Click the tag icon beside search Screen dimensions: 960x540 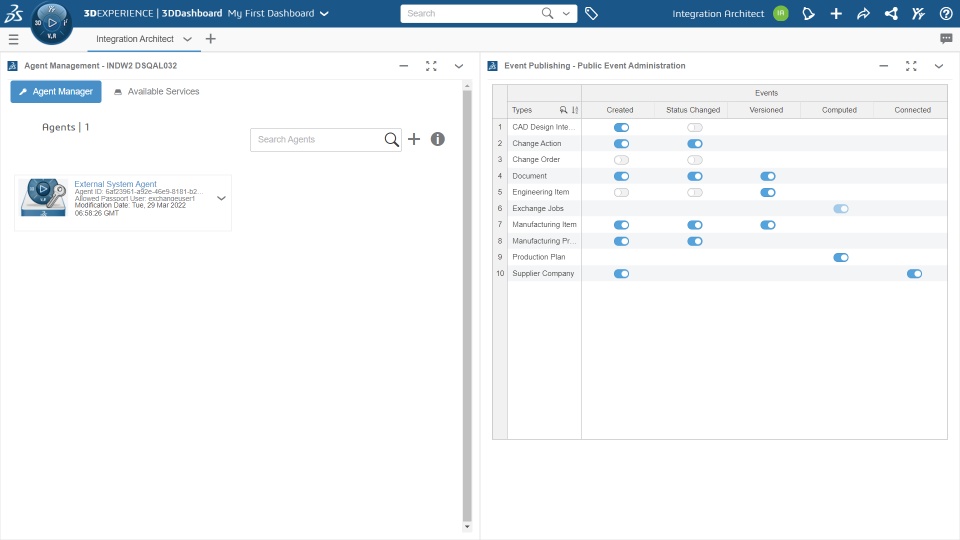click(x=591, y=13)
